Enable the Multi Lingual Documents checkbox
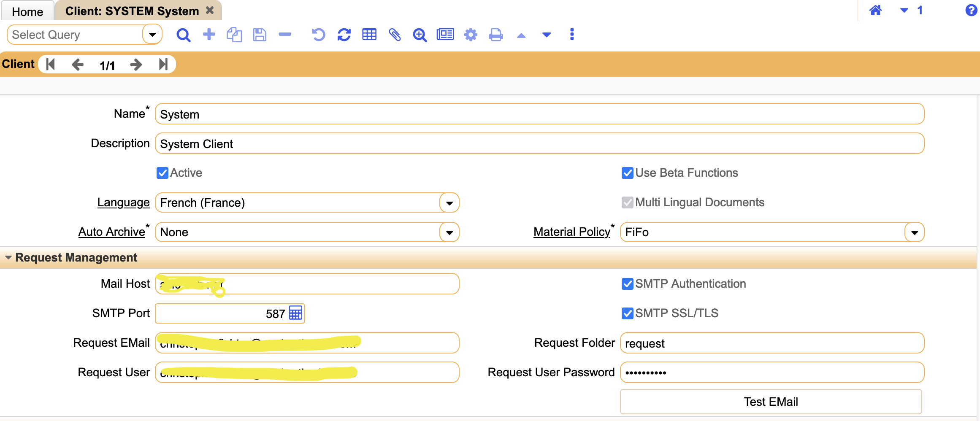This screenshot has width=980, height=421. coord(627,202)
